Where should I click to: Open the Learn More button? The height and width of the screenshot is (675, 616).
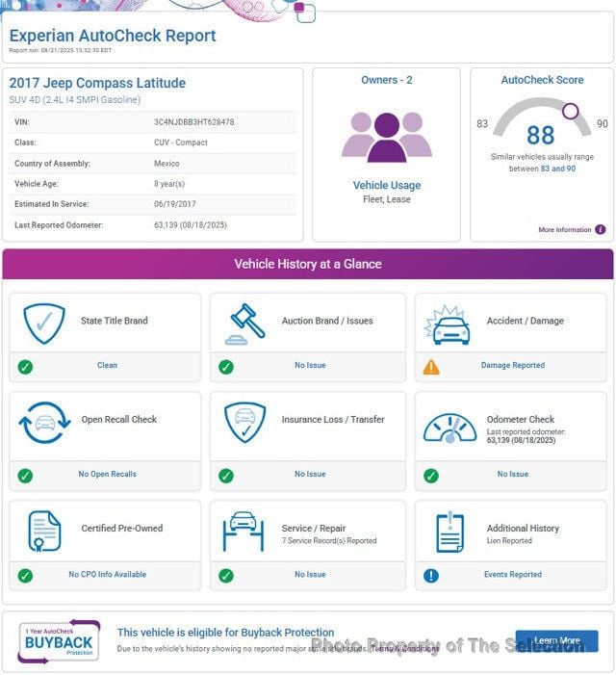click(x=556, y=641)
